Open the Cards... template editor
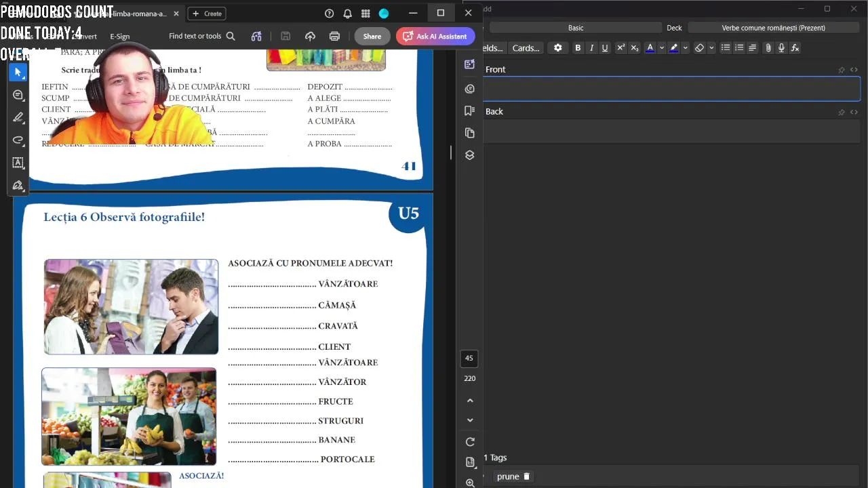This screenshot has height=488, width=868. (526, 48)
